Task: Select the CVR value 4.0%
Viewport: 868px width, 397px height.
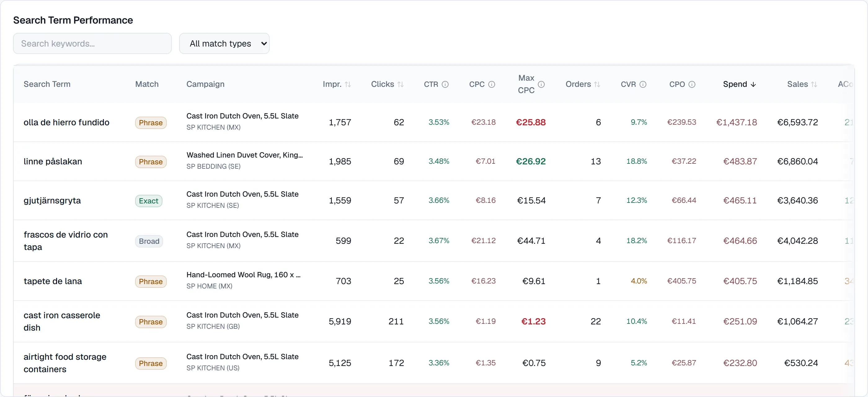Action: click(x=639, y=281)
